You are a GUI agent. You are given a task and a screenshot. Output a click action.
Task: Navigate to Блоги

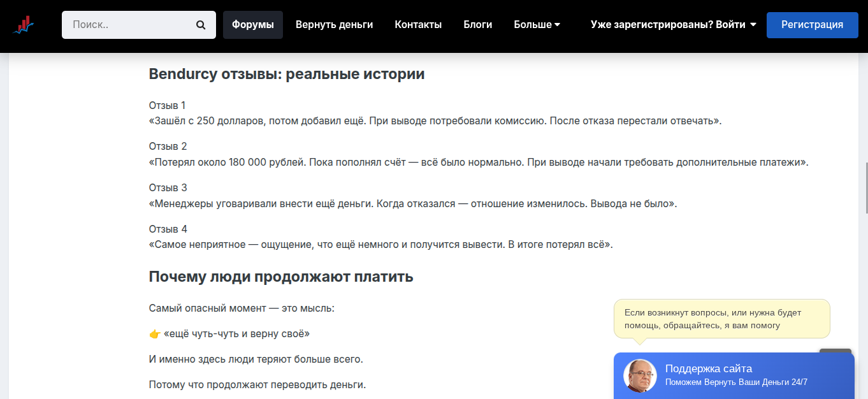pyautogui.click(x=478, y=25)
